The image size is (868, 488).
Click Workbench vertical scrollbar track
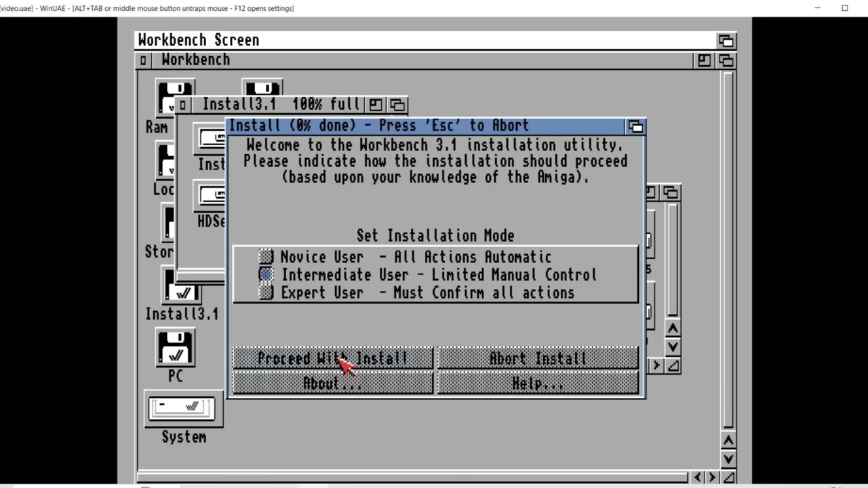pos(728,251)
